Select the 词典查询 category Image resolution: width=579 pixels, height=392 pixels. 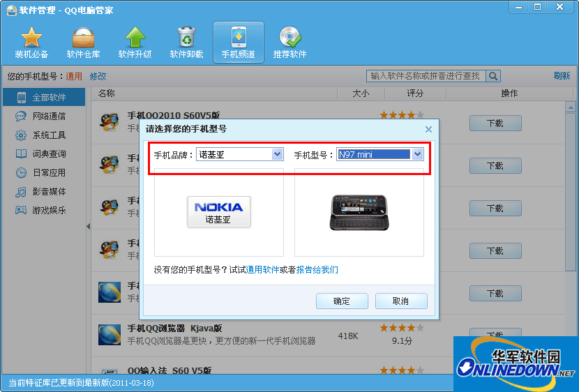tap(44, 154)
